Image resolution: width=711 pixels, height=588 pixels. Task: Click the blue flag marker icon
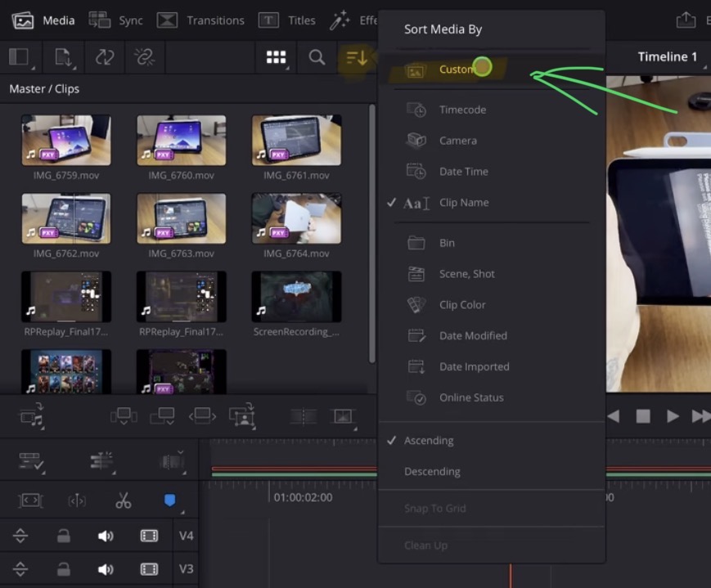click(x=169, y=500)
